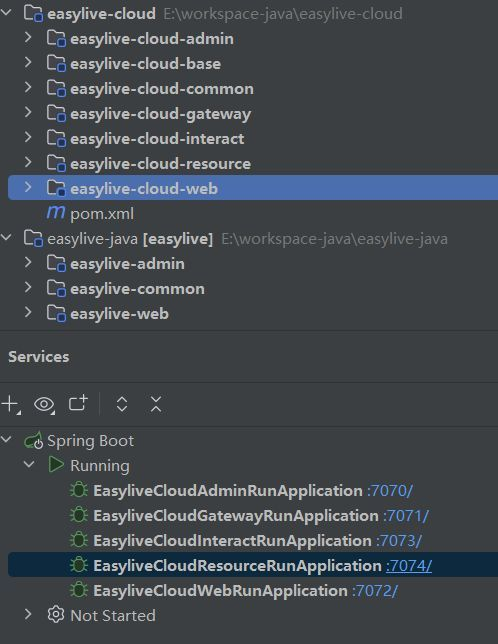
Task: Expand the easylive-common module chevron
Action: click(x=28, y=288)
